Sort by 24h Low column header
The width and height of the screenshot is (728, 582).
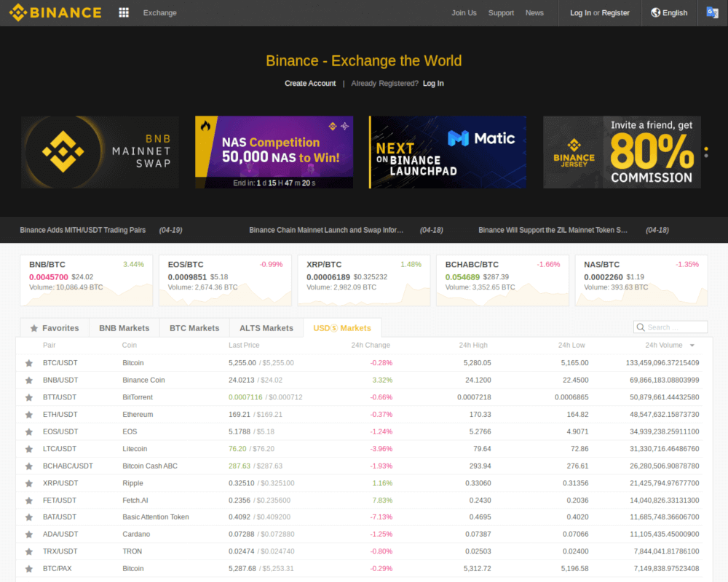(x=571, y=346)
